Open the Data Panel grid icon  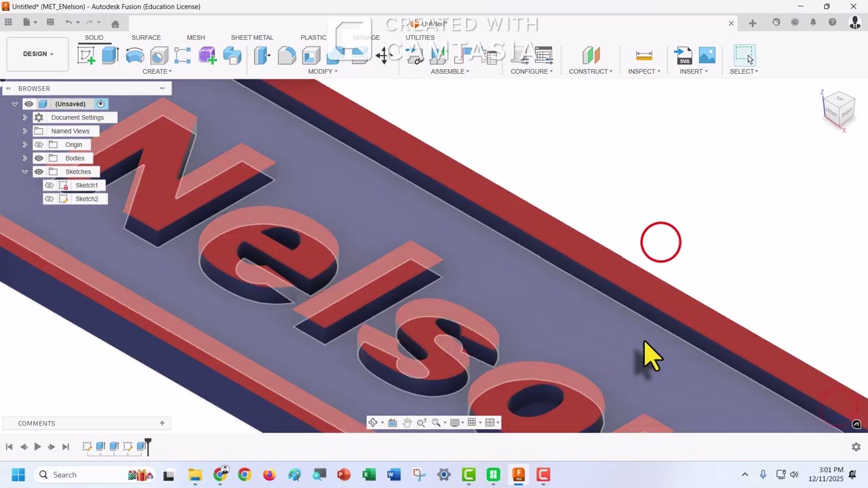pyautogui.click(x=8, y=22)
